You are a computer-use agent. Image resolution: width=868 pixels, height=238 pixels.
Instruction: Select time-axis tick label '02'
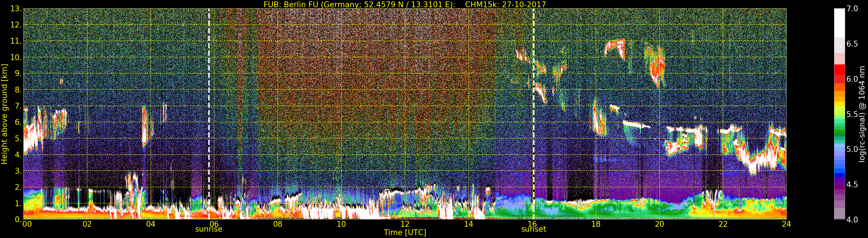click(x=87, y=224)
